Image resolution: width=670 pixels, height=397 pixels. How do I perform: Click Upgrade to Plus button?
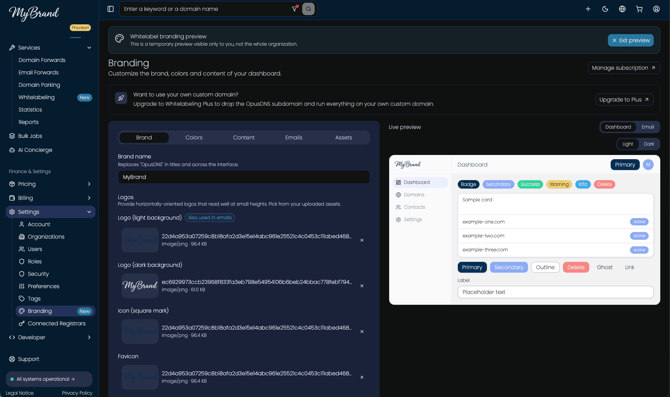pos(624,100)
